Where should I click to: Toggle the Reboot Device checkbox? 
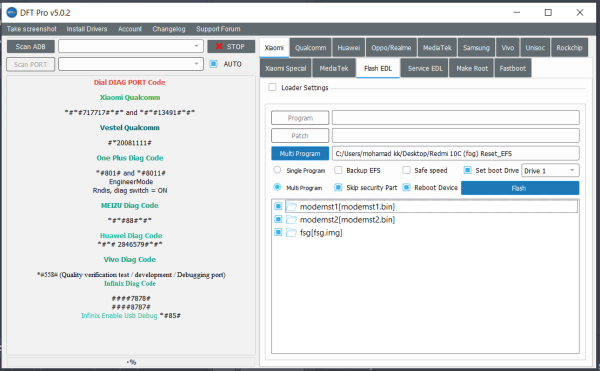coord(406,187)
